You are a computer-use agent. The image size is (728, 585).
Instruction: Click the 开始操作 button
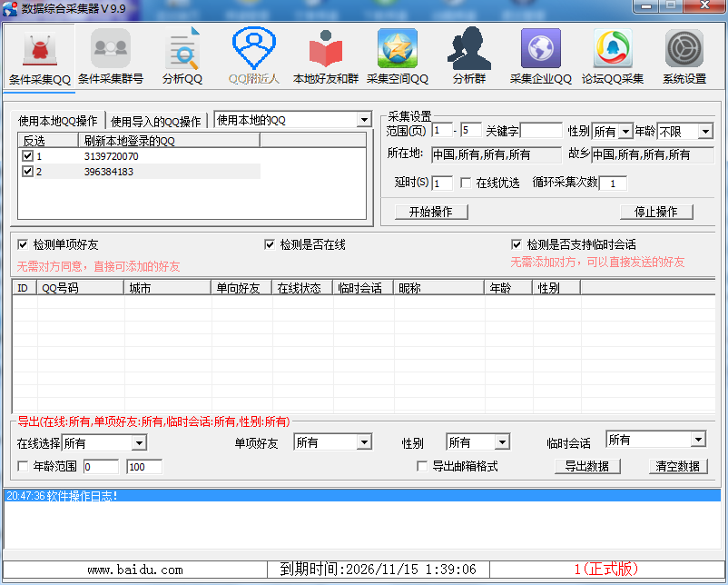431,212
